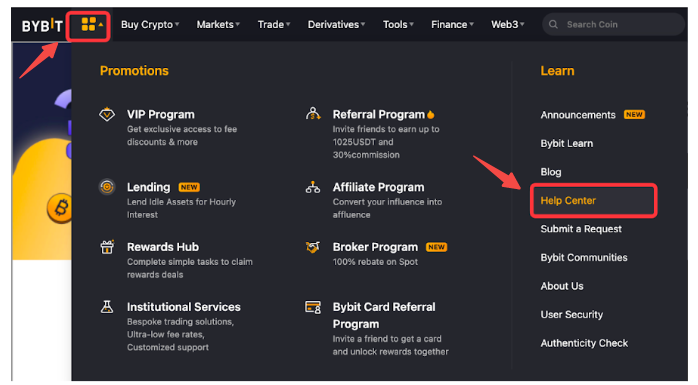This screenshot has height=385, width=698.
Task: Click the NEW badge next to Lending
Action: 189,187
